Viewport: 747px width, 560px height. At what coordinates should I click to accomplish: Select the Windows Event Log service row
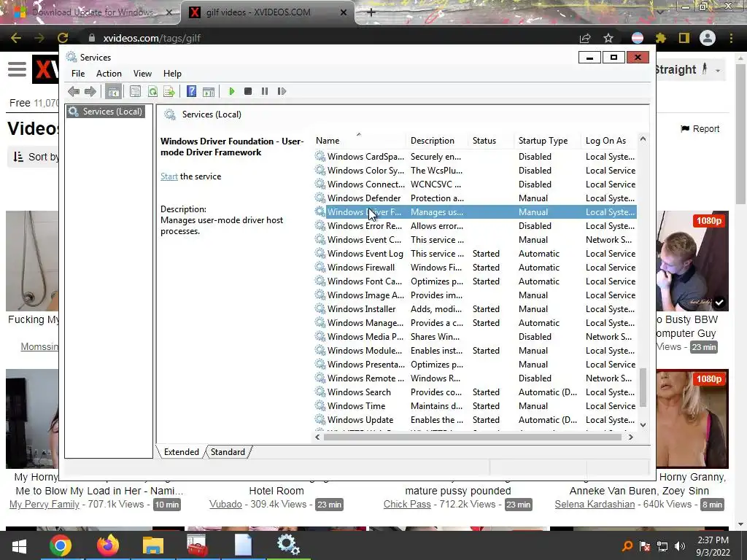tap(476, 253)
